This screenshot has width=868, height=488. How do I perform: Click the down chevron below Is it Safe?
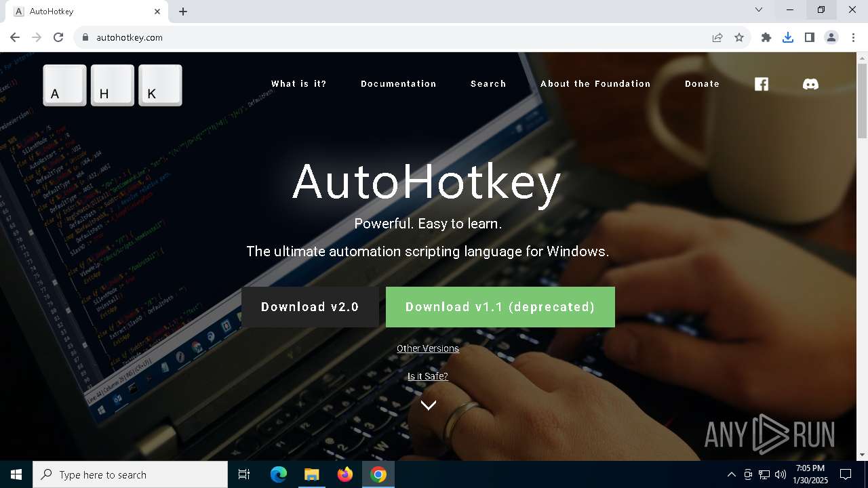pyautogui.click(x=428, y=405)
